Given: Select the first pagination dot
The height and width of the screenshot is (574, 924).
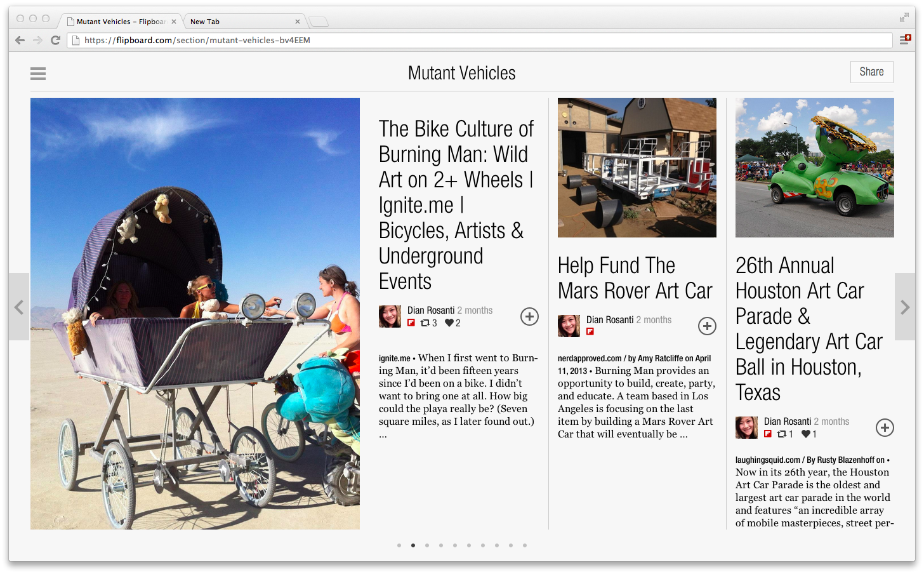Looking at the screenshot, I should [399, 545].
